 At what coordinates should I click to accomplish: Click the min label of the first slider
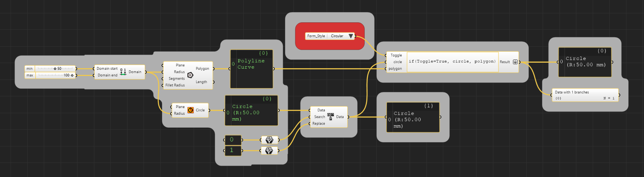(x=30, y=69)
